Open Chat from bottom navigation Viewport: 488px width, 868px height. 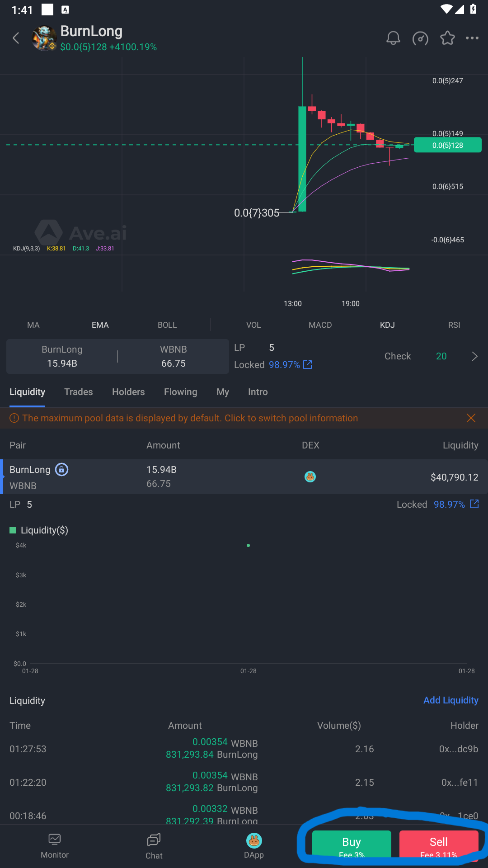154,846
